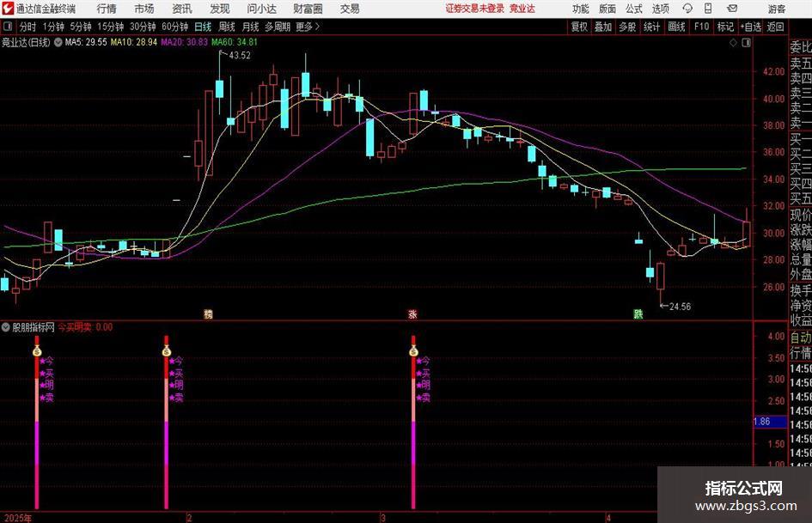Open the mail message icon
Image resolution: width=812 pixels, height=523 pixels.
click(732, 9)
